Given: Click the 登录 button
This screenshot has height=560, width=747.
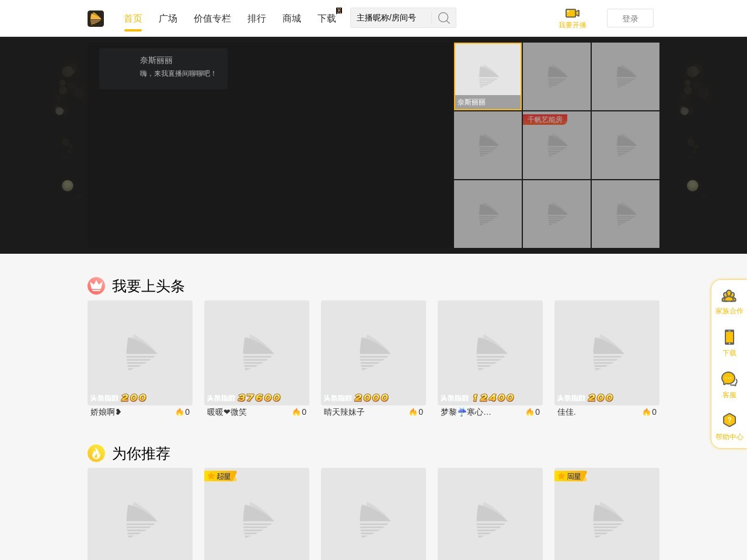Looking at the screenshot, I should coord(630,18).
